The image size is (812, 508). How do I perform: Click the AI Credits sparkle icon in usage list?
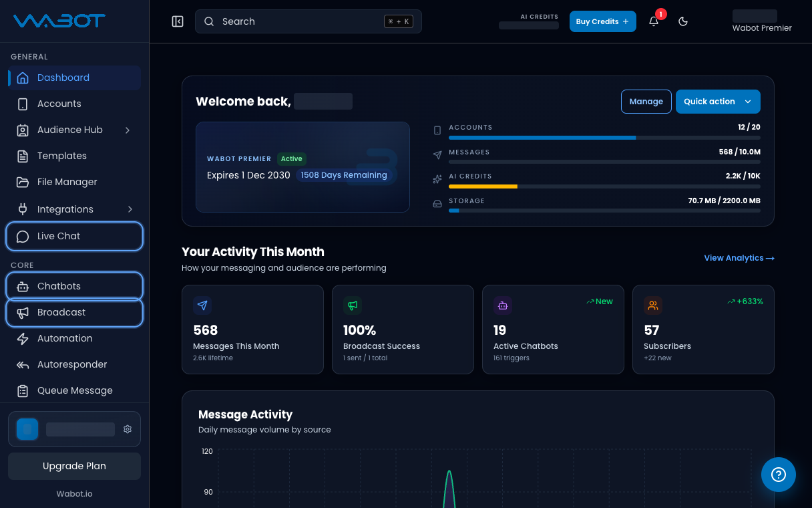click(437, 179)
